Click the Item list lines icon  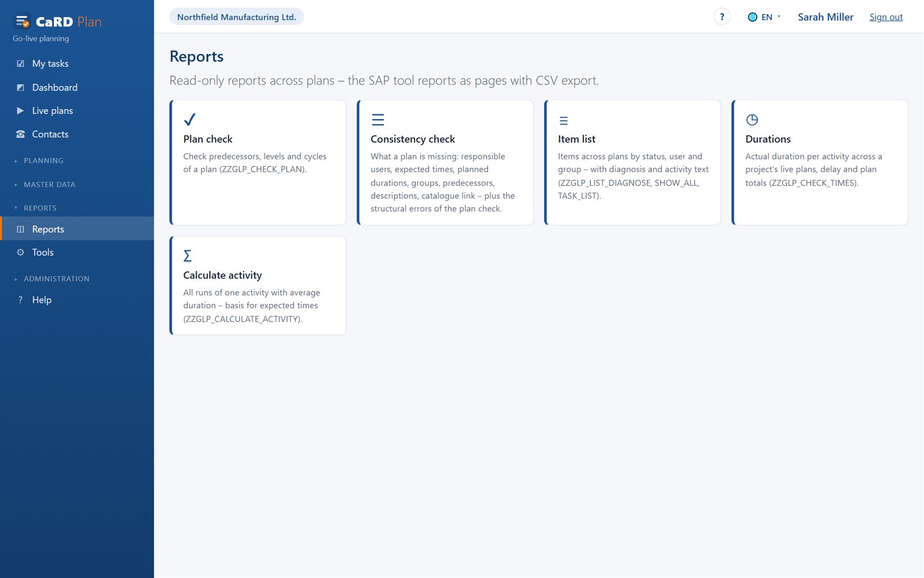pyautogui.click(x=564, y=121)
